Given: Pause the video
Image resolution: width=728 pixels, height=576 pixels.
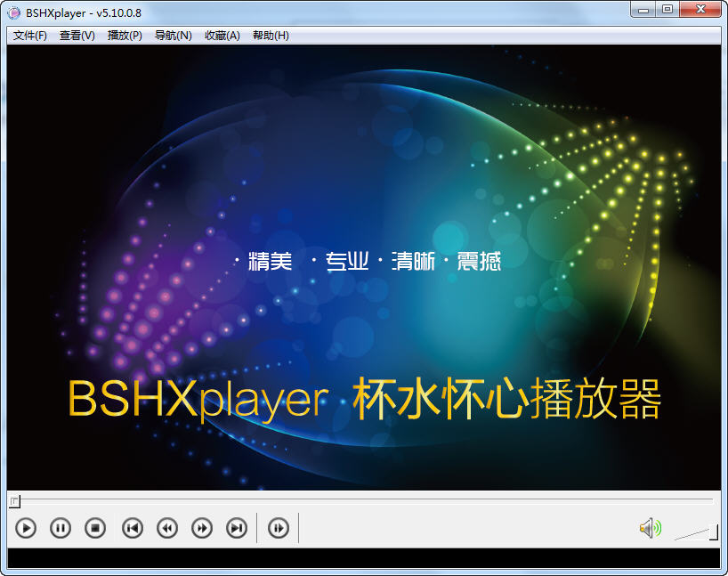Looking at the screenshot, I should tap(61, 528).
